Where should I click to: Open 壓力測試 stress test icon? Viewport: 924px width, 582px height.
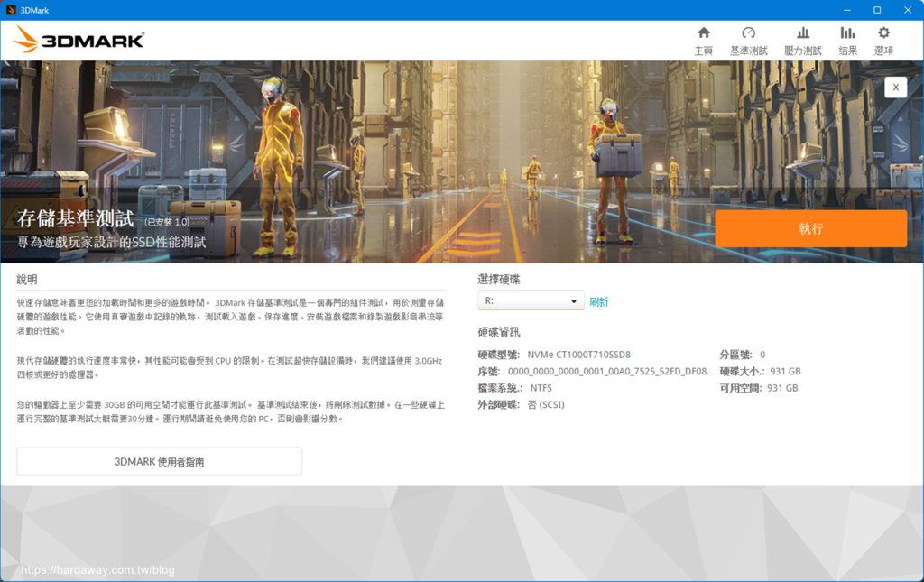click(802, 33)
